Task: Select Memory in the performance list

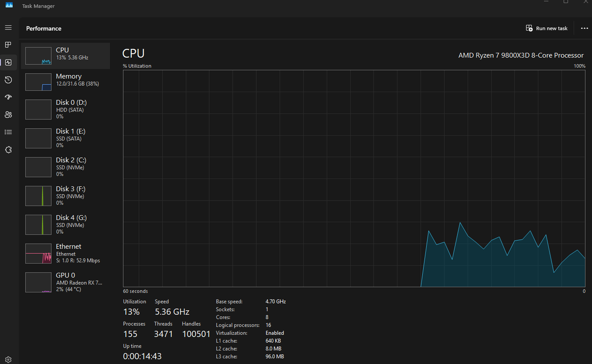Action: 66,82
